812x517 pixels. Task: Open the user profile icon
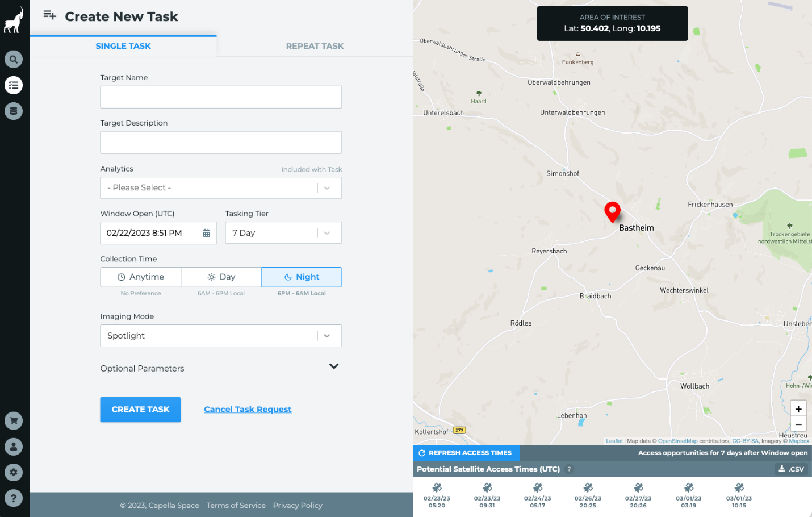coord(14,447)
